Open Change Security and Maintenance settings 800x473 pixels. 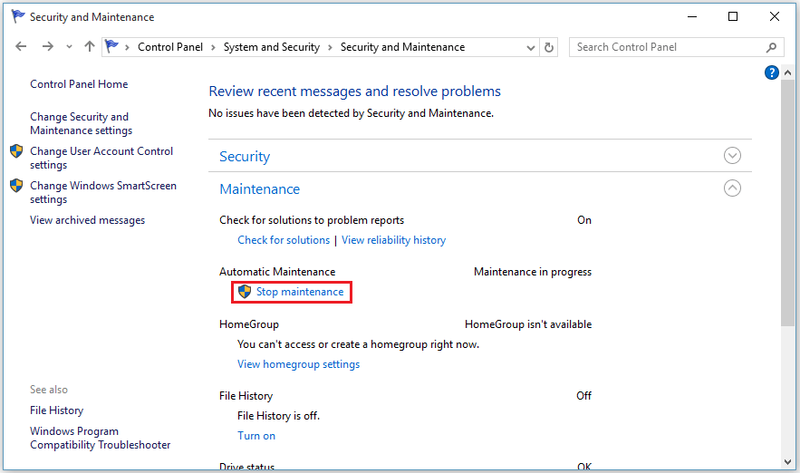pos(81,123)
